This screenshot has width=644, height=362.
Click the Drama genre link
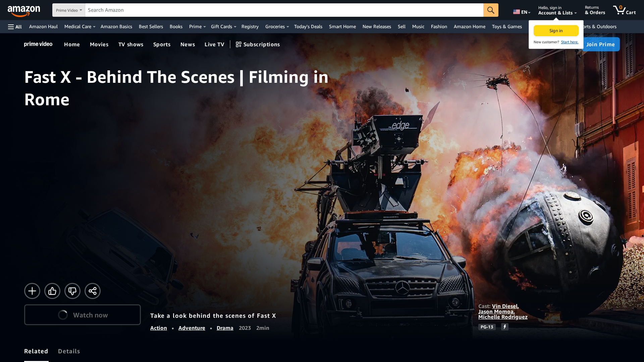(x=225, y=328)
